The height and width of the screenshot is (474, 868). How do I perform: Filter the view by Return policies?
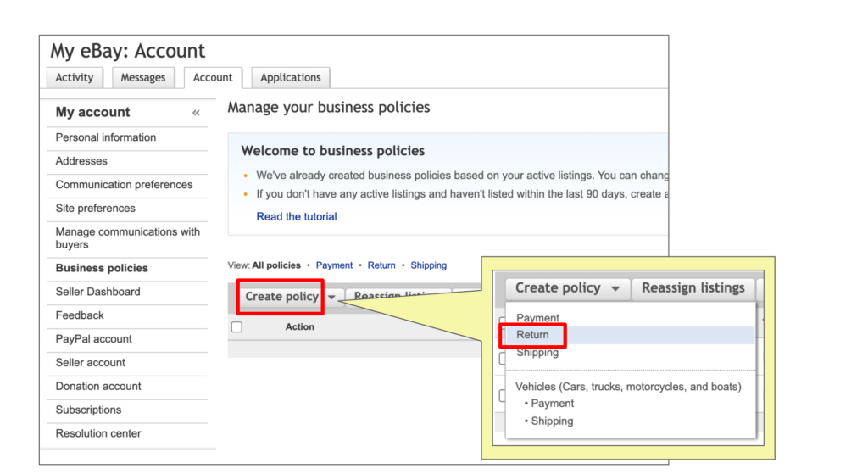click(381, 265)
